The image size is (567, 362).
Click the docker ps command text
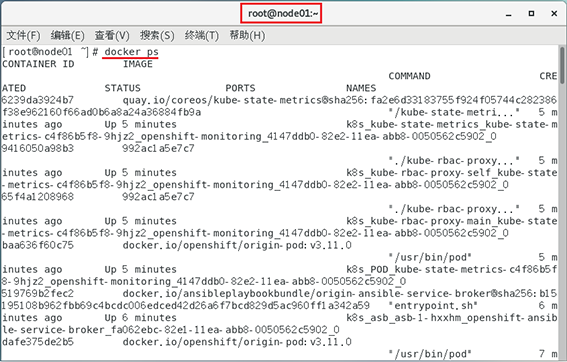pos(131,52)
